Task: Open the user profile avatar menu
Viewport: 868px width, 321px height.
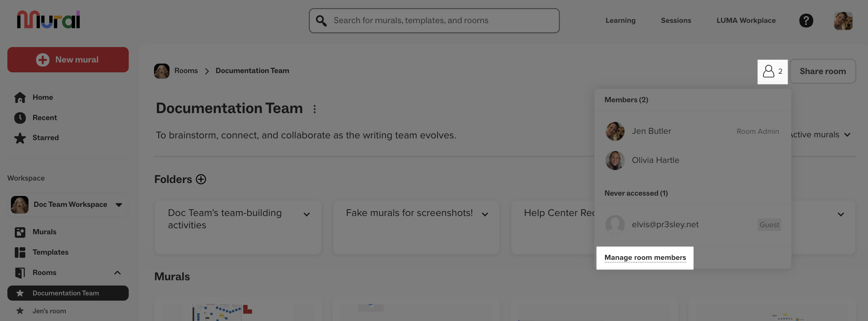Action: (843, 21)
